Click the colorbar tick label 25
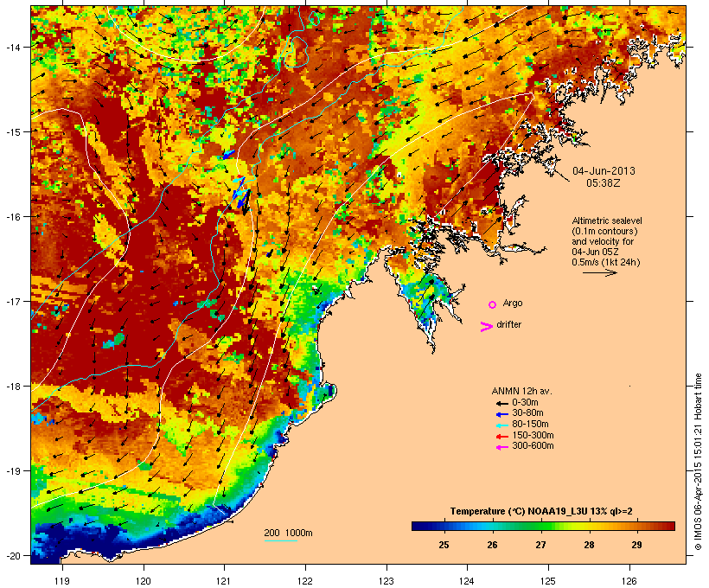709x588 pixels. pyautogui.click(x=444, y=545)
